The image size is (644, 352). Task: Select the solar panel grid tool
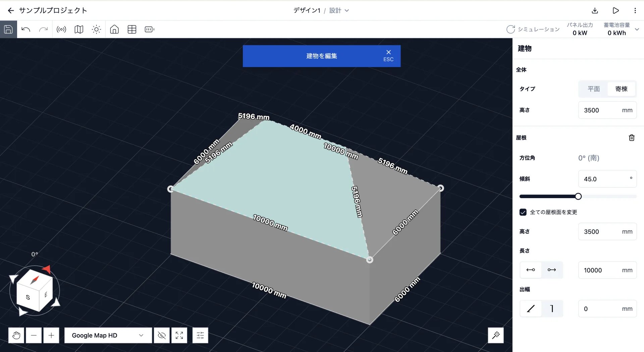click(x=132, y=29)
